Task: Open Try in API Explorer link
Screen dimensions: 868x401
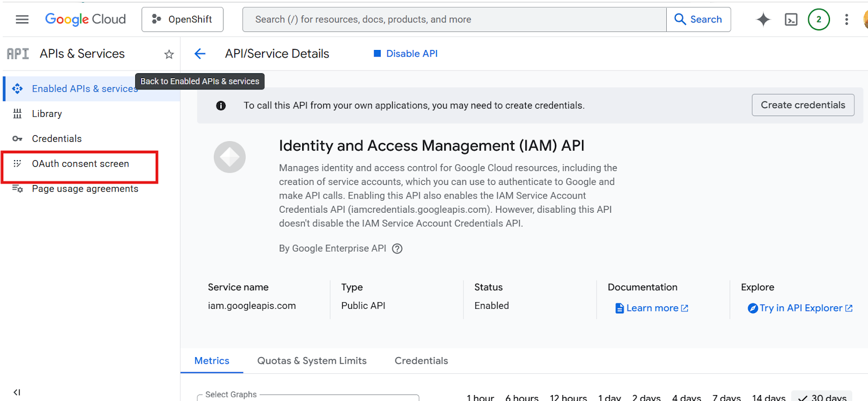Action: (x=800, y=308)
